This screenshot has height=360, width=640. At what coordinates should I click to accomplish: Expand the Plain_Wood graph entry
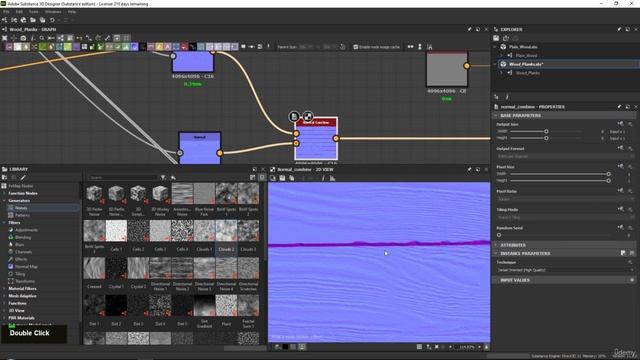click(x=501, y=55)
